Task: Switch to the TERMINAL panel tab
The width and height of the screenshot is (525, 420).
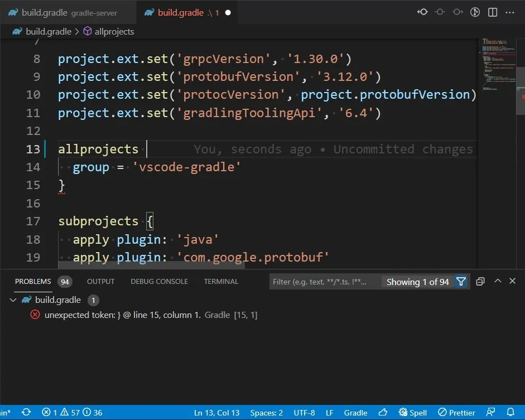Action: click(221, 282)
